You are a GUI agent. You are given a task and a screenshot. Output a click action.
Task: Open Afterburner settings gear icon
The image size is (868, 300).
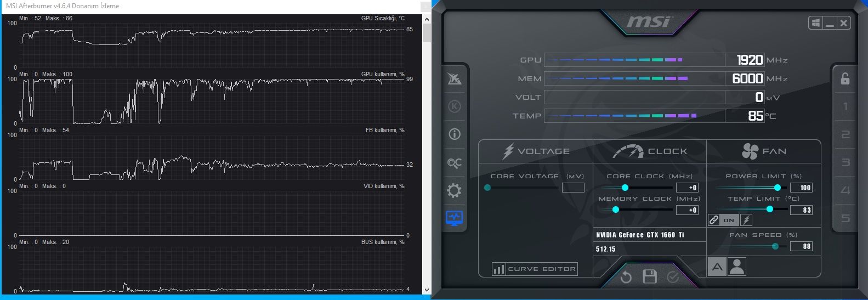tap(455, 191)
